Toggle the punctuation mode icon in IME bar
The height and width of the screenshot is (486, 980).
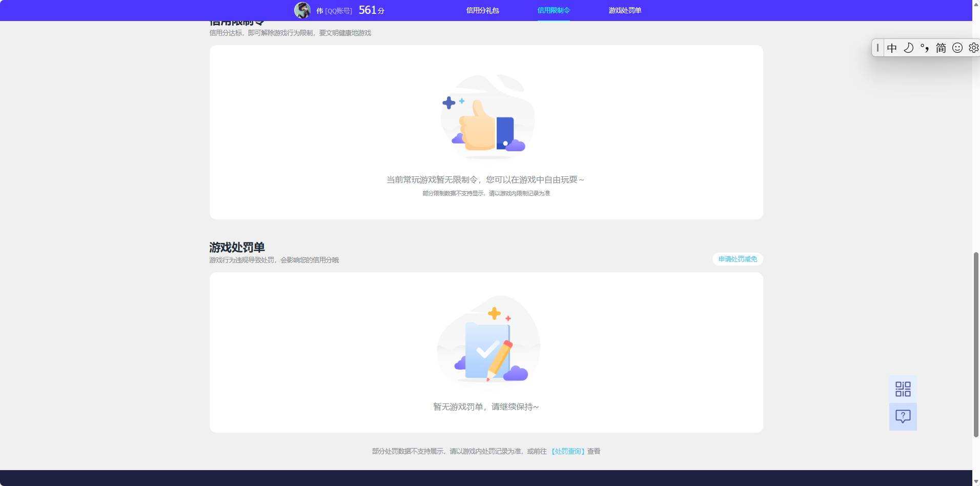point(925,48)
